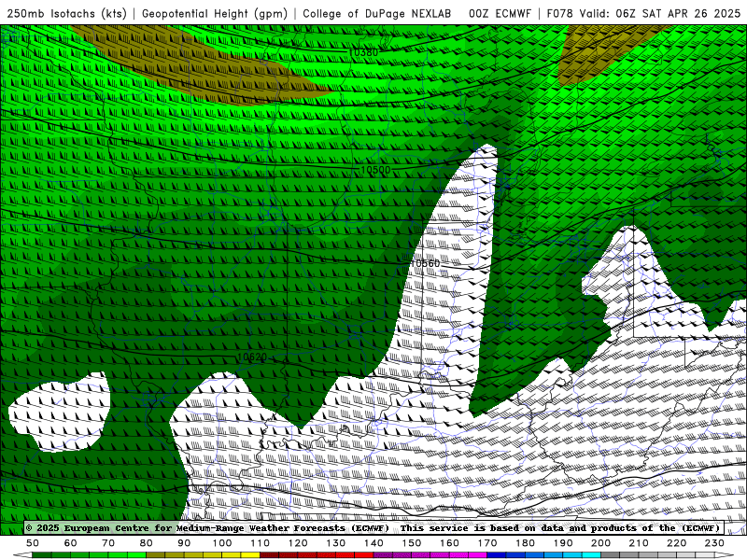Click the 130 knot colorbar label

(x=335, y=543)
